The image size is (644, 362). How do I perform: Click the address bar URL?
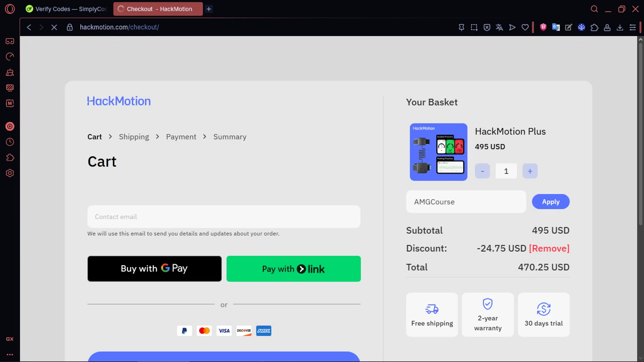tap(119, 27)
